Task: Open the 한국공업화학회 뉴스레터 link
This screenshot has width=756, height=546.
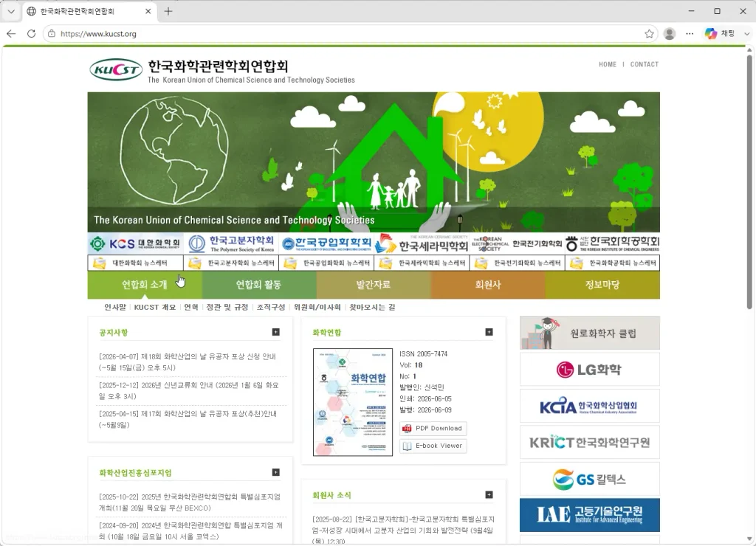Action: pos(326,263)
